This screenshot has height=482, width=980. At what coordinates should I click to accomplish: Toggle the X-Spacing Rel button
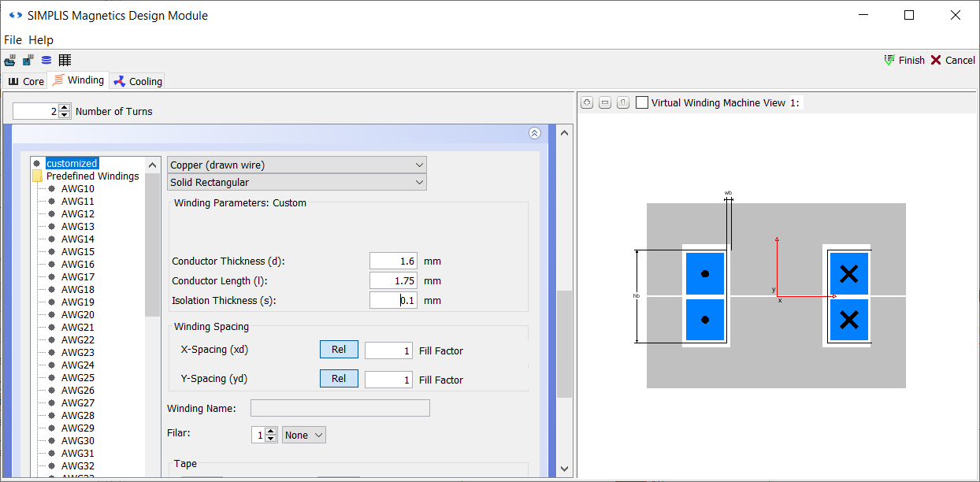click(339, 350)
